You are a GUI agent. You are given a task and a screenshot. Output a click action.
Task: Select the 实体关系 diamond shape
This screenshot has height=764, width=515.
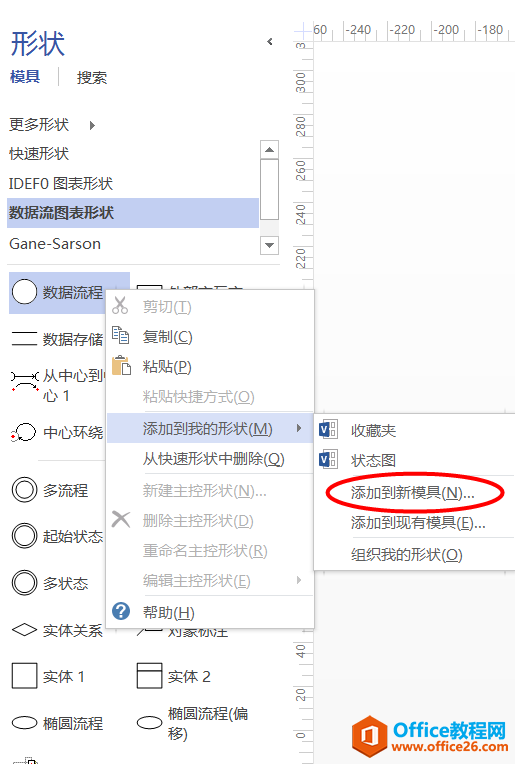pos(24,630)
